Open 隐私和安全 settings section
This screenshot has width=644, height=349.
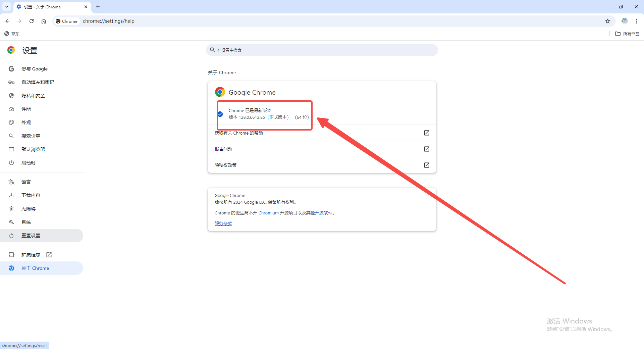(x=42, y=96)
